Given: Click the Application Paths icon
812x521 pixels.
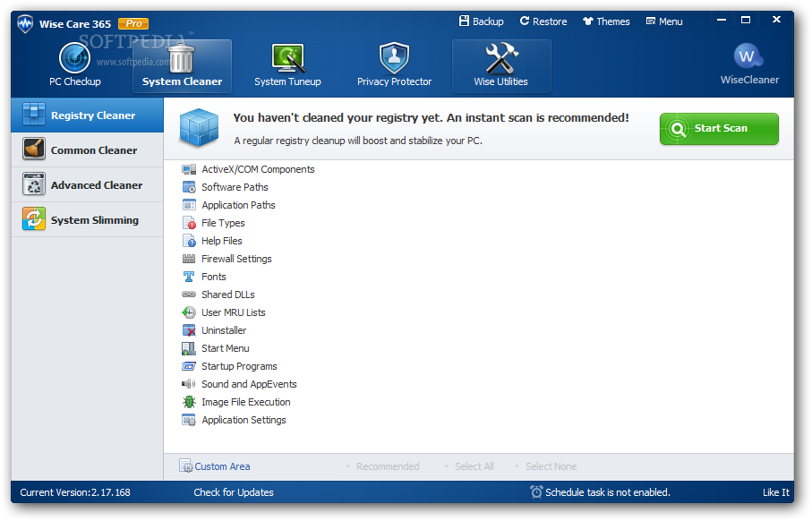Looking at the screenshot, I should [x=189, y=205].
